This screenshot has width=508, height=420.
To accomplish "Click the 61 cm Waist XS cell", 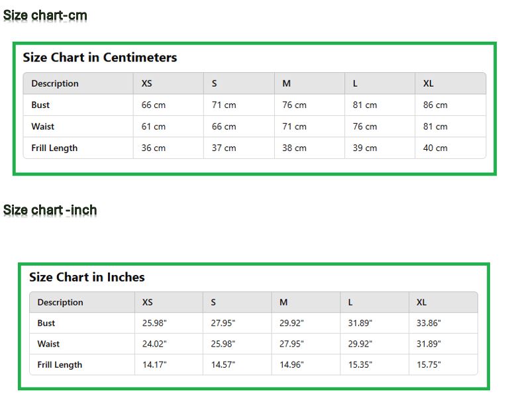I will click(x=154, y=127).
